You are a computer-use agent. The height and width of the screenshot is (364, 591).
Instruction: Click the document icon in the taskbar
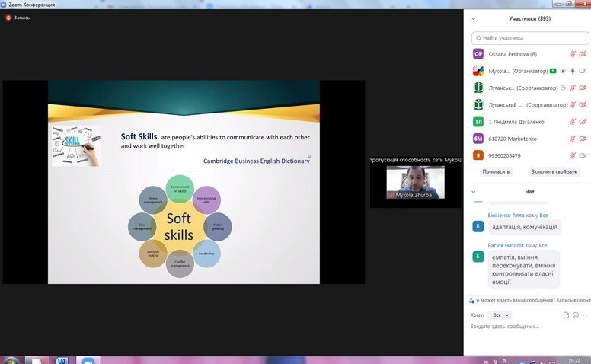(x=37, y=360)
